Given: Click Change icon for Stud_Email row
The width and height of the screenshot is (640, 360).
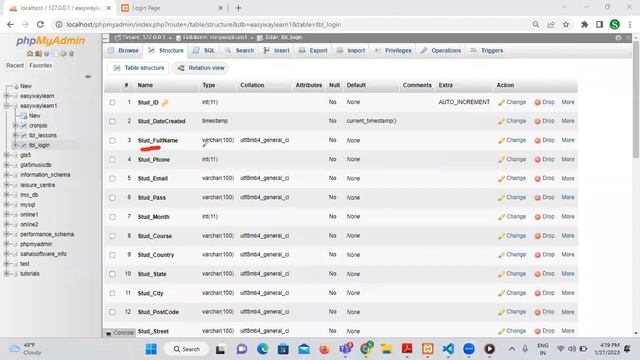Looking at the screenshot, I should click(x=502, y=178).
